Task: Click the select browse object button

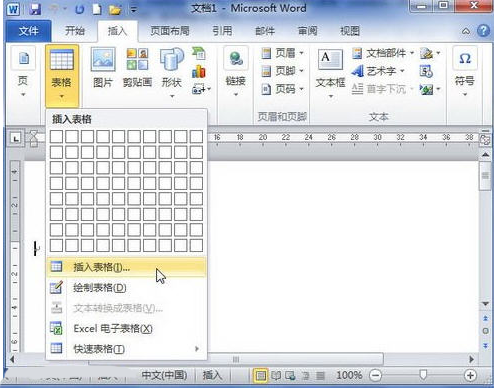Action: point(485,332)
